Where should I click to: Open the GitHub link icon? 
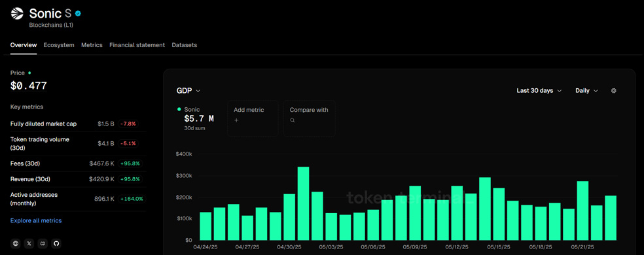[56, 243]
